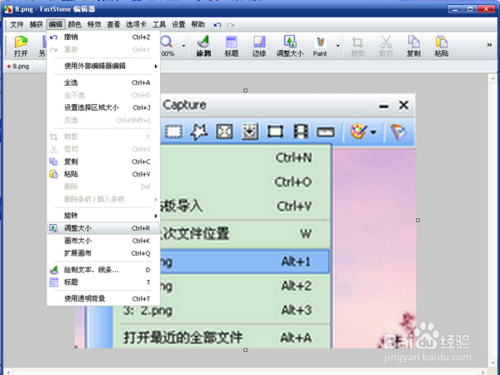Image resolution: width=500 pixels, height=375 pixels.
Task: Choose Copy (复制) Ctrl+C in Edit menu
Action: pyautogui.click(x=104, y=162)
